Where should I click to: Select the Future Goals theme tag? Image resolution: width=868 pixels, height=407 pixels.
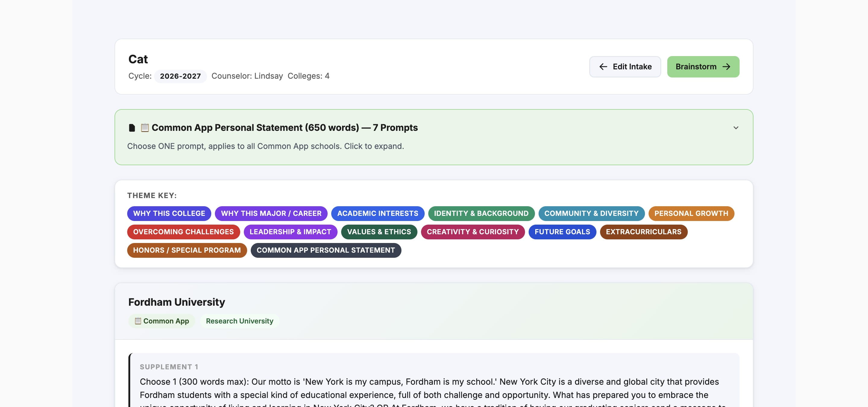point(562,232)
